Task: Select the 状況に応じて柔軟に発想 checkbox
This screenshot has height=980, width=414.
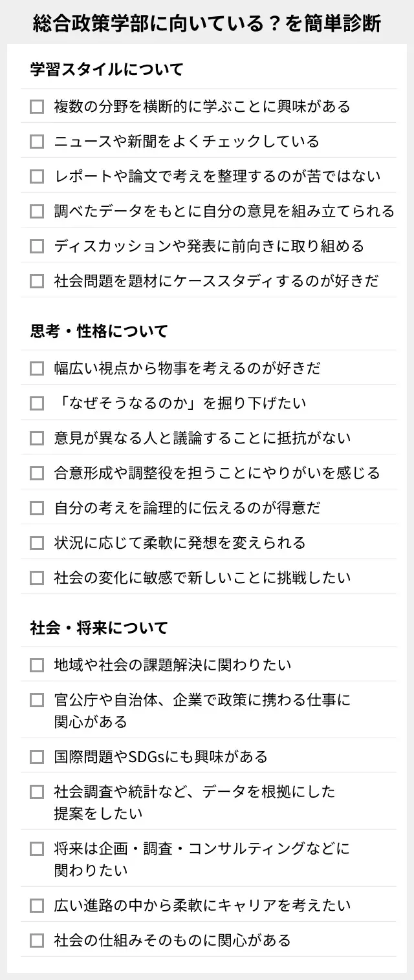Action: (x=37, y=542)
